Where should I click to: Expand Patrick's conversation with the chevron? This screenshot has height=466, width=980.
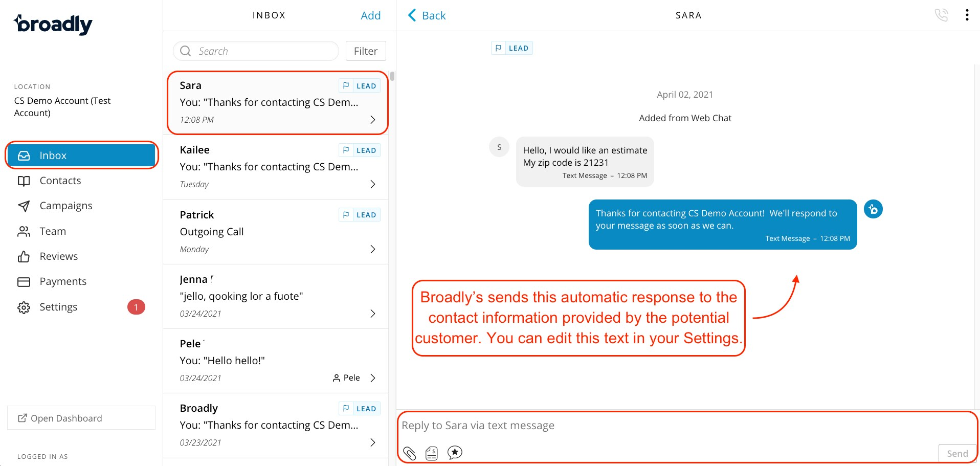(372, 249)
